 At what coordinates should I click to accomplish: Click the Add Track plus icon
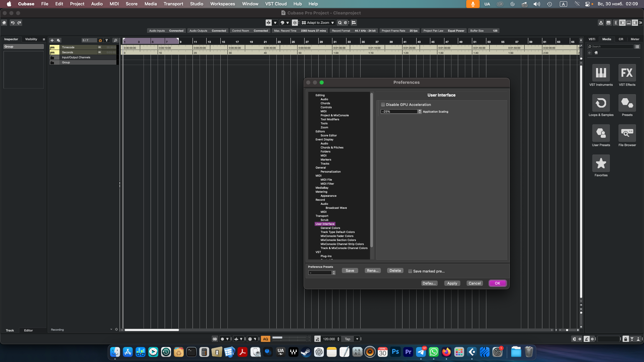coord(52,40)
